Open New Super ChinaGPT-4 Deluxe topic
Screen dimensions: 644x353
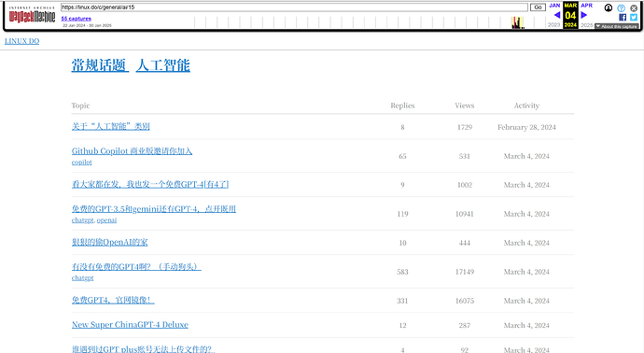click(x=130, y=325)
